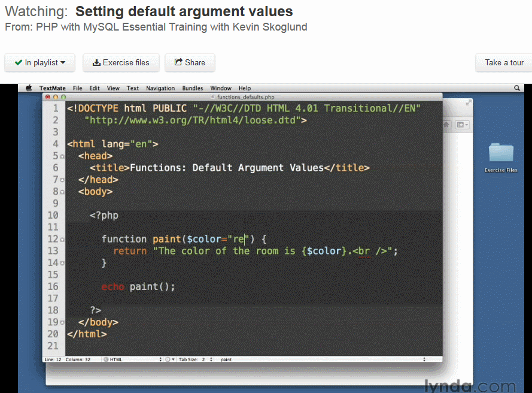This screenshot has height=393, width=532.
Task: Click the green checkmark In playlist icon
Action: pyautogui.click(x=19, y=62)
